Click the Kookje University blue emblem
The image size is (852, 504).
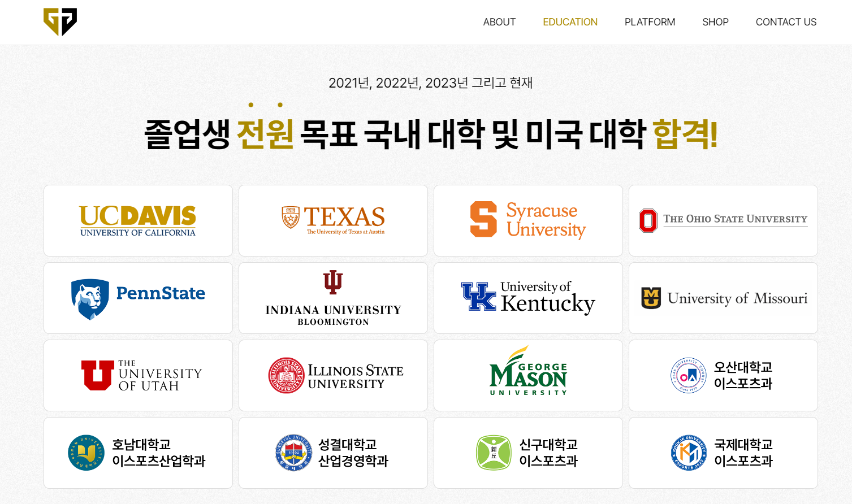click(689, 453)
